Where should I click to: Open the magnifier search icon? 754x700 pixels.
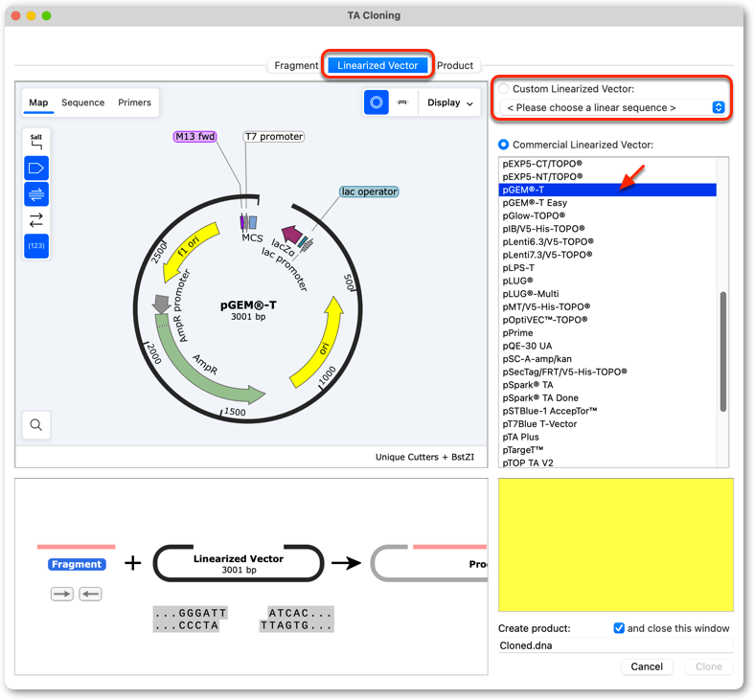pyautogui.click(x=36, y=425)
